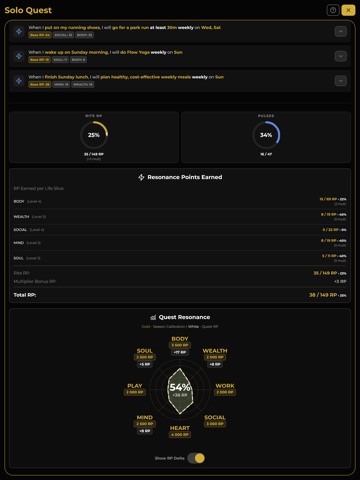Select the BODY label on the radar chart

pos(180,339)
